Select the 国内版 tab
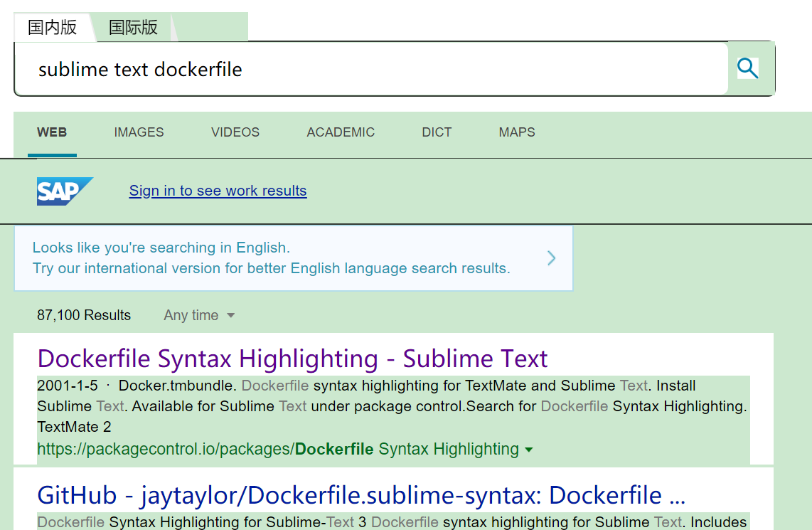 tap(53, 27)
